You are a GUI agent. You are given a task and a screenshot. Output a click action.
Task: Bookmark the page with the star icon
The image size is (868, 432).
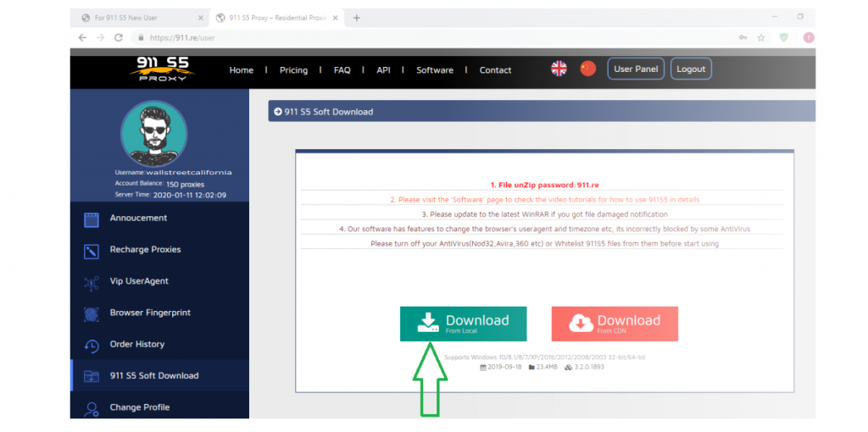761,37
